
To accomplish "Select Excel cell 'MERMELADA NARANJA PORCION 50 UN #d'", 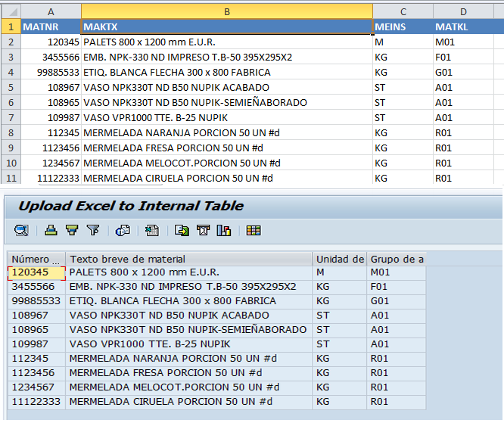I will 227,132.
